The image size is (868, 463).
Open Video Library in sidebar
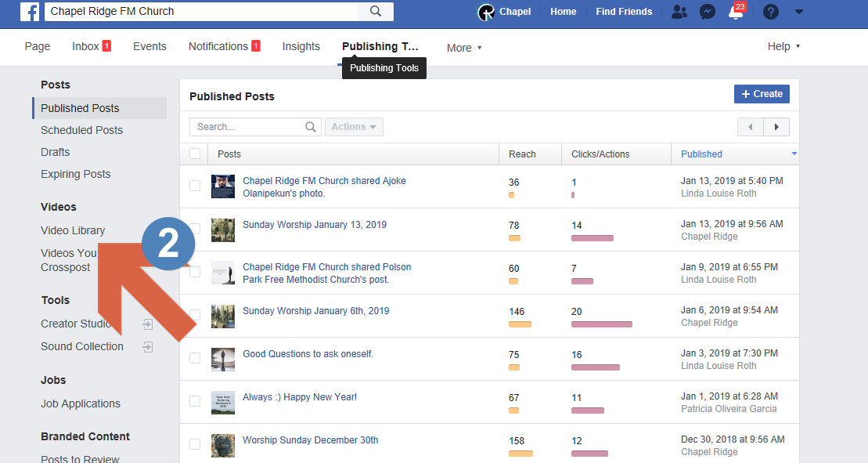tap(73, 230)
